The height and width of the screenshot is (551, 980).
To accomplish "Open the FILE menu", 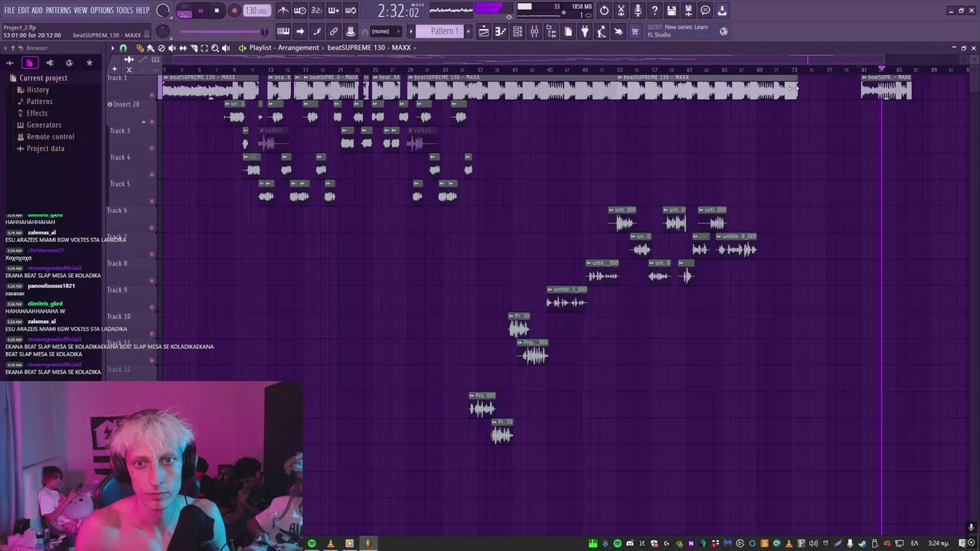I will tap(9, 10).
